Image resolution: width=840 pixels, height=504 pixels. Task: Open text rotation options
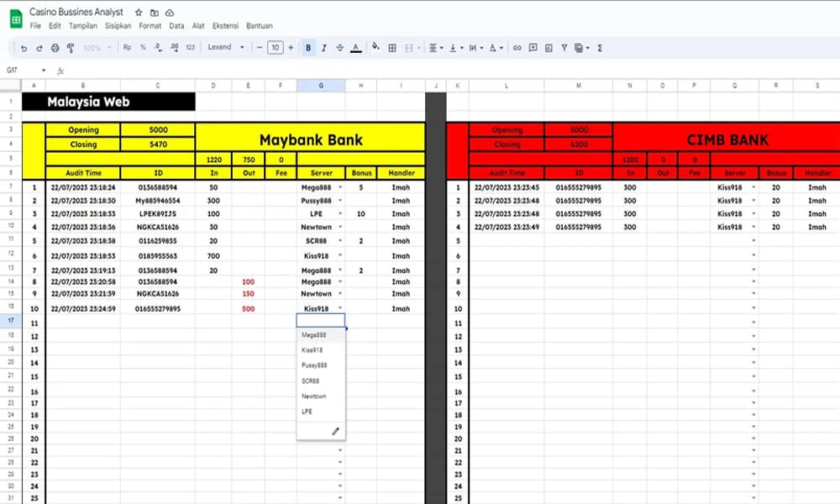pos(496,48)
